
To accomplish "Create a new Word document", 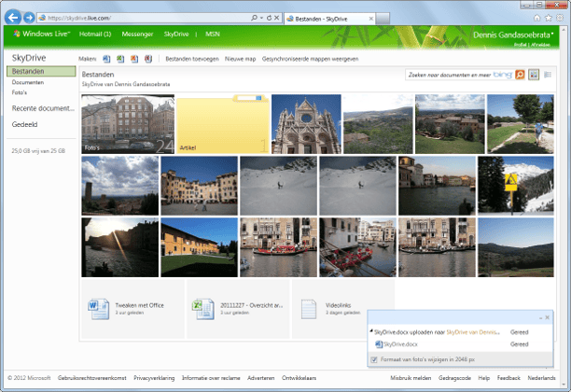I will (106, 59).
